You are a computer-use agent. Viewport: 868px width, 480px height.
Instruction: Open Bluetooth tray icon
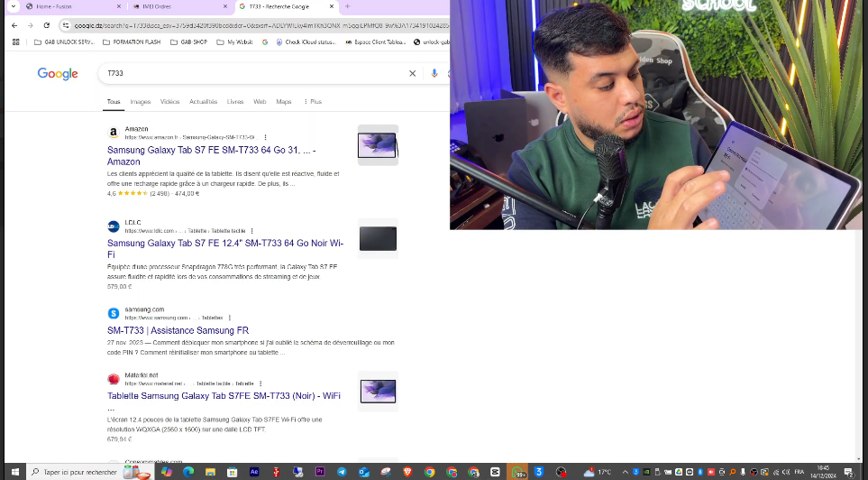pyautogui.click(x=700, y=472)
